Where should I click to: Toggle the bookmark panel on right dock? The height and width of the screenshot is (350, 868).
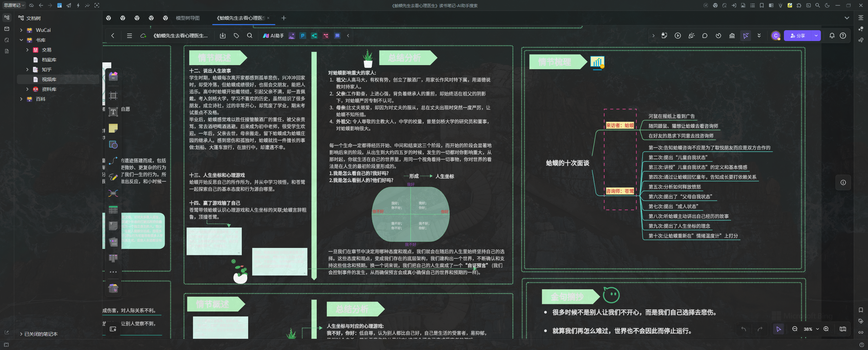click(861, 310)
